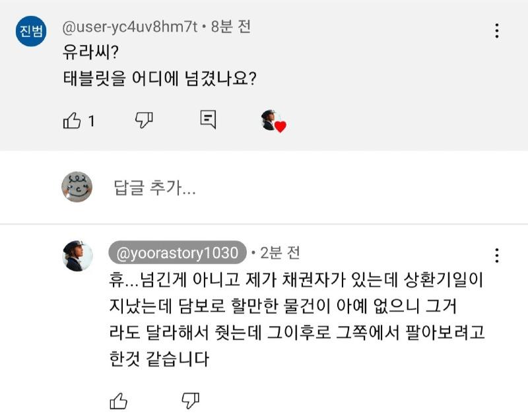Click the 8분 전 timestamp
Image resolution: width=528 pixels, height=420 pixels.
[230, 28]
